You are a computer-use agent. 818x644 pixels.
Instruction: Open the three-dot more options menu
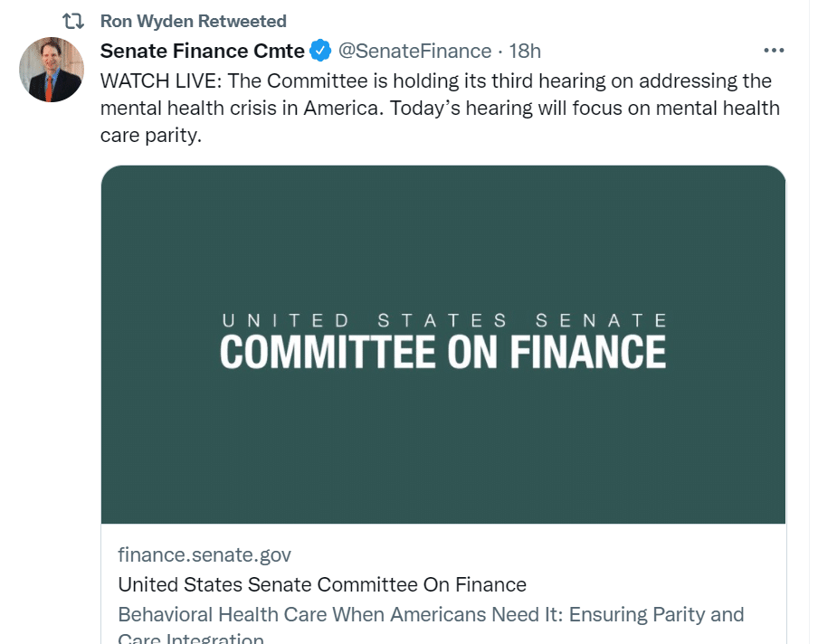tap(774, 51)
